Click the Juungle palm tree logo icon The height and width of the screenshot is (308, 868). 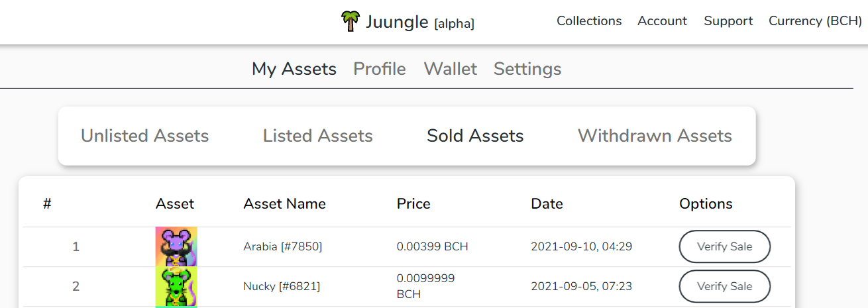pos(350,21)
